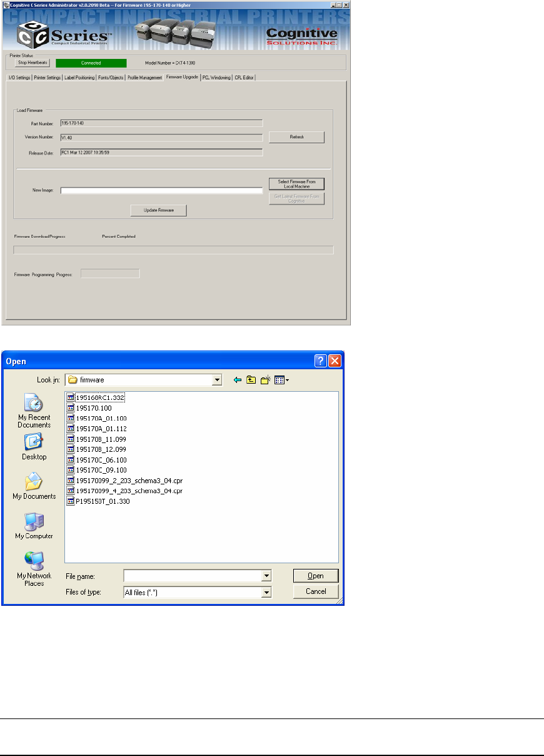Click the Version Number field
This screenshot has height=756, width=544.
tap(161, 138)
